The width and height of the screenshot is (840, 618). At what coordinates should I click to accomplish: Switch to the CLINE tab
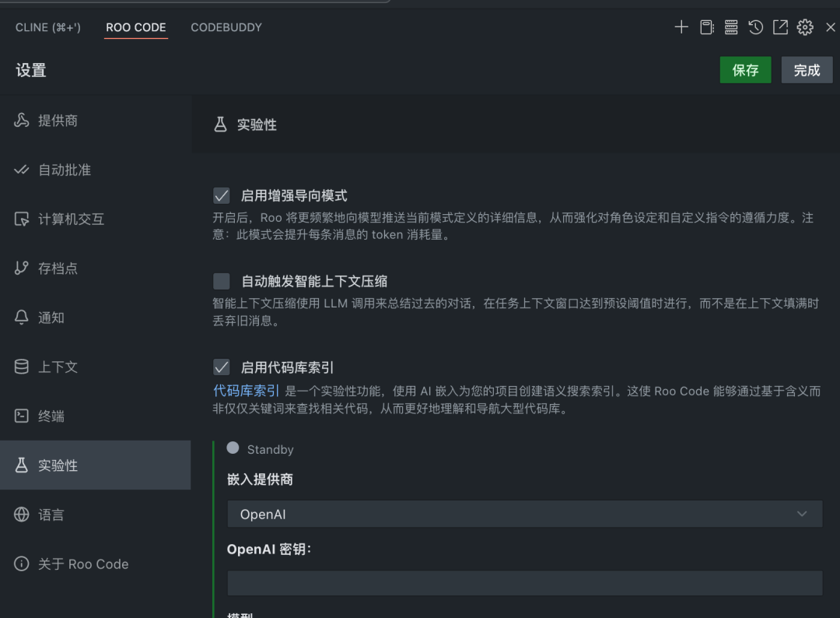coord(47,27)
